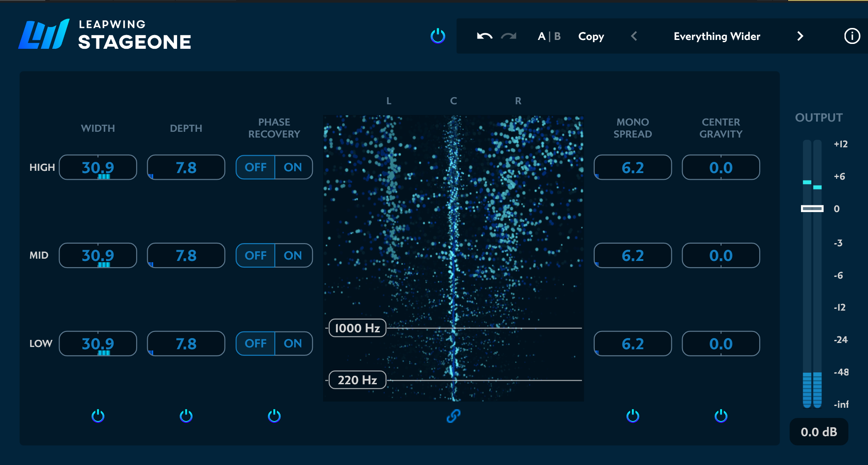Click the 0.0 dB output value box
Viewport: 868px width, 465px height.
pyautogui.click(x=819, y=432)
